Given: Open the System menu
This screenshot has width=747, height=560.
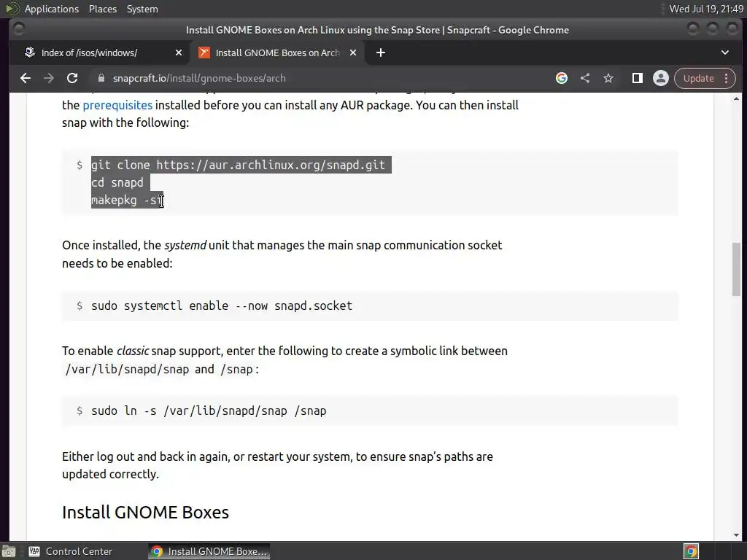Looking at the screenshot, I should pyautogui.click(x=142, y=9).
